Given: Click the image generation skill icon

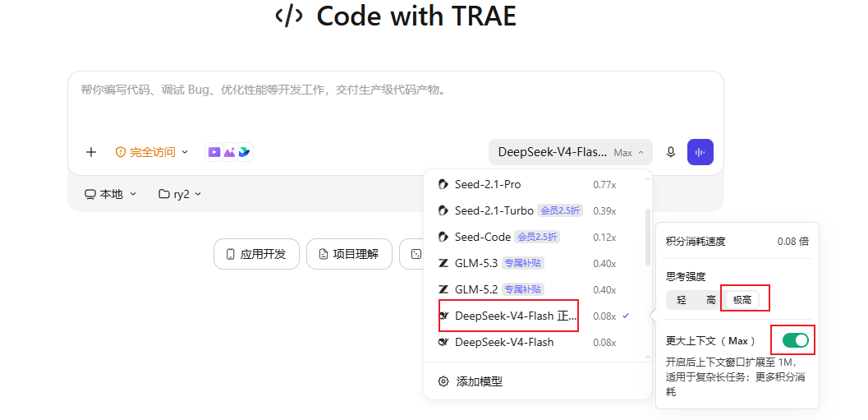Looking at the screenshot, I should 229,152.
